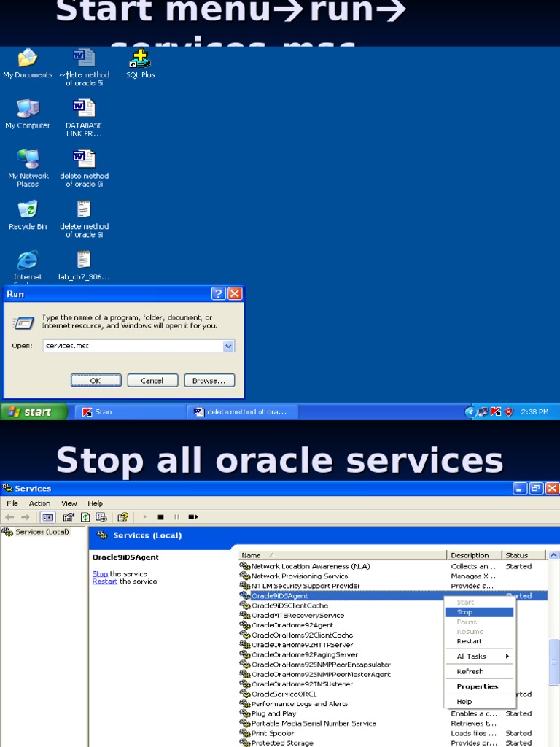Click the services list vertical scrollbar thumb
This screenshot has width=560, height=747.
(554, 662)
